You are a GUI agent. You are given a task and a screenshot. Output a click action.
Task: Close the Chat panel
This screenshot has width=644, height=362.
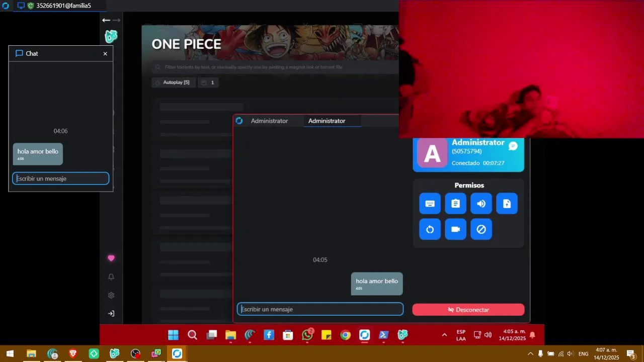click(x=105, y=53)
